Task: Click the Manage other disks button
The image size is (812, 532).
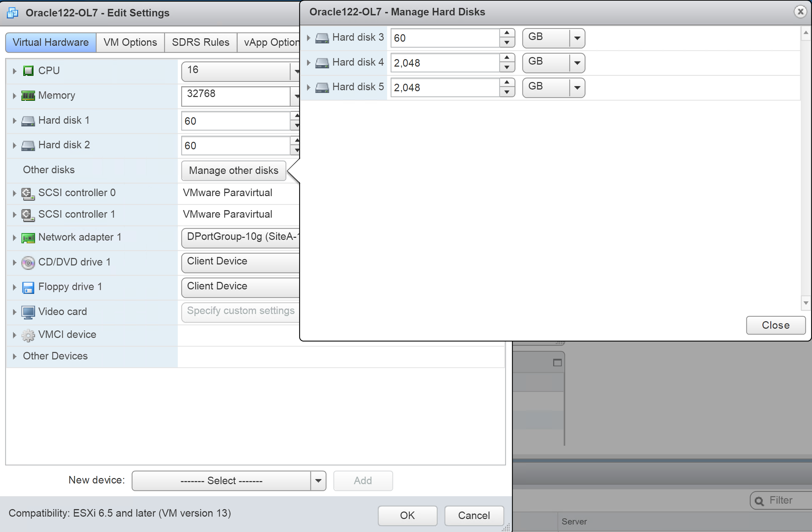Action: (x=234, y=170)
